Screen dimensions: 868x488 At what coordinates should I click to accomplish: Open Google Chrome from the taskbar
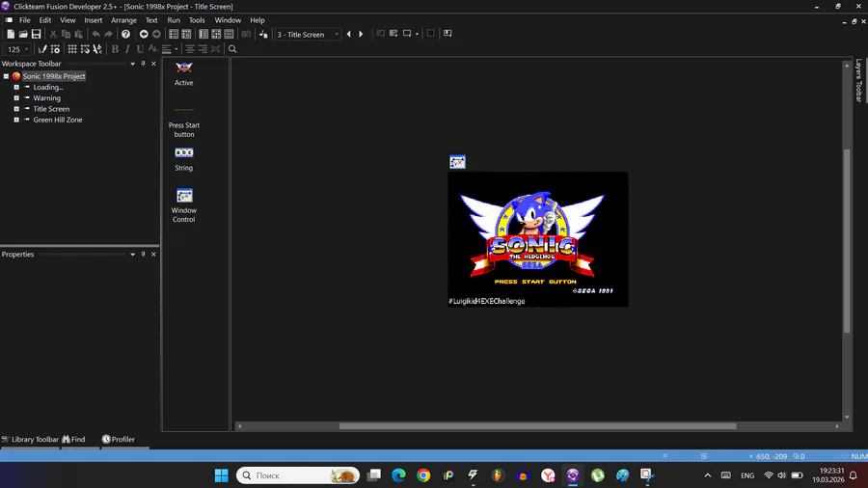423,475
